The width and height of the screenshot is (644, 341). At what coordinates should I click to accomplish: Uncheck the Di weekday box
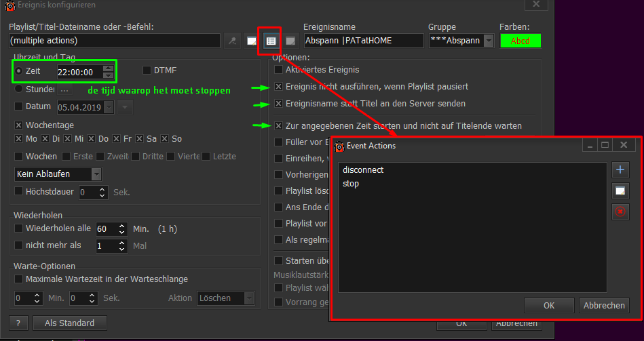pyautogui.click(x=45, y=139)
